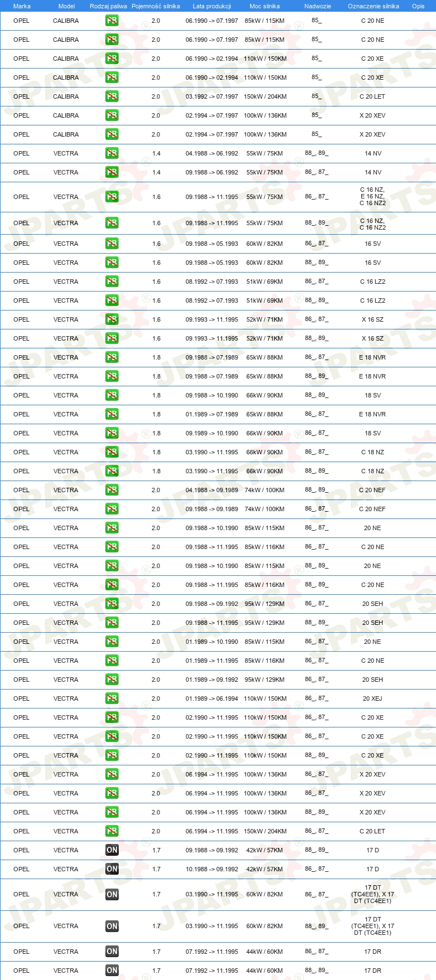Click the '01.1989 -> 06.1994' production years cell
Image resolution: width=436 pixels, height=980 pixels.
click(x=212, y=698)
